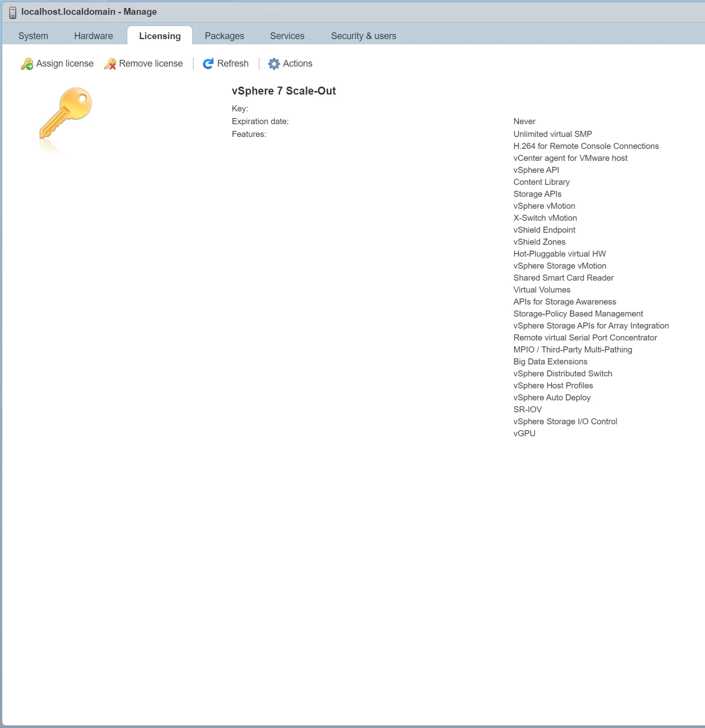This screenshot has height=728, width=705.
Task: Click the Storage APIs feature
Action: [x=537, y=194]
